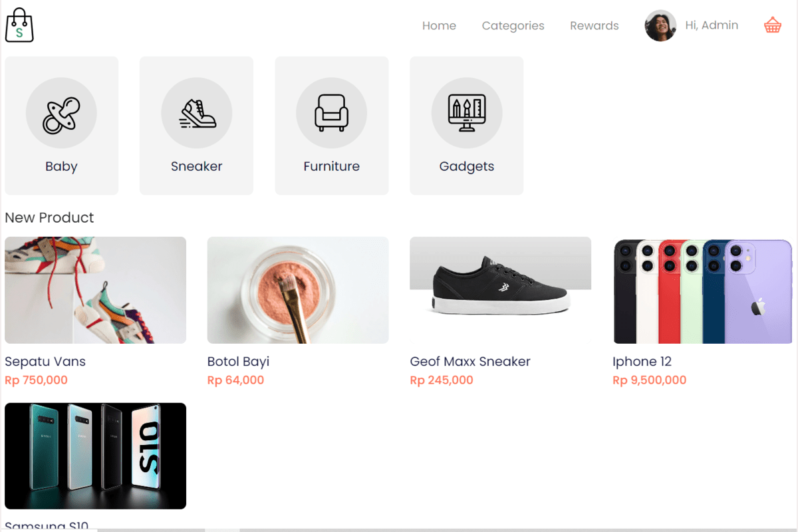798x532 pixels.
Task: Click the Admin profile avatar picture
Action: click(x=660, y=26)
